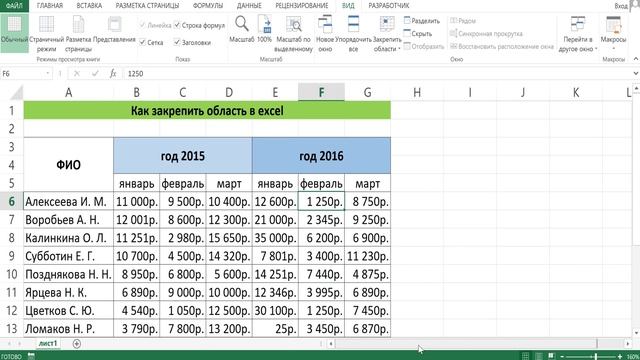The height and width of the screenshot is (360, 640).
Task: Switch to РАЗМЕТКА СТРАНИЦЫ tab
Action: coord(147,6)
